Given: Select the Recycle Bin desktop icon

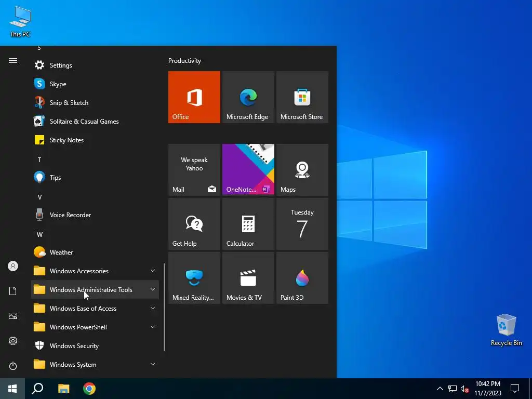Looking at the screenshot, I should coord(506,330).
